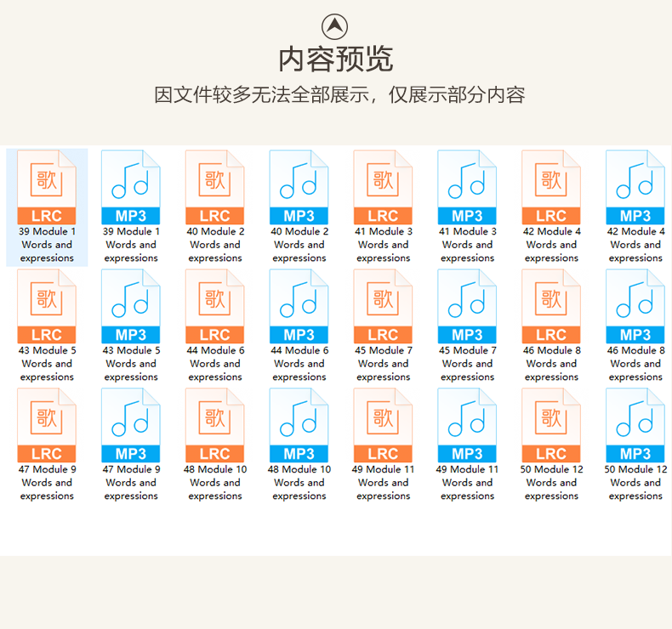Select the 46 Module 8 MP3 file icon
This screenshot has width=672, height=629.
click(x=635, y=306)
